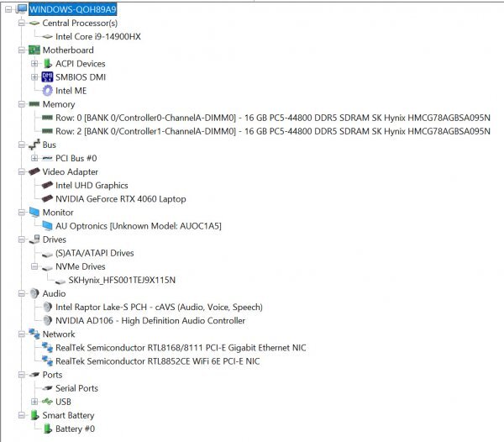This screenshot has width=504, height=442.
Task: Click the ACPI Devices icon
Action: tap(47, 64)
